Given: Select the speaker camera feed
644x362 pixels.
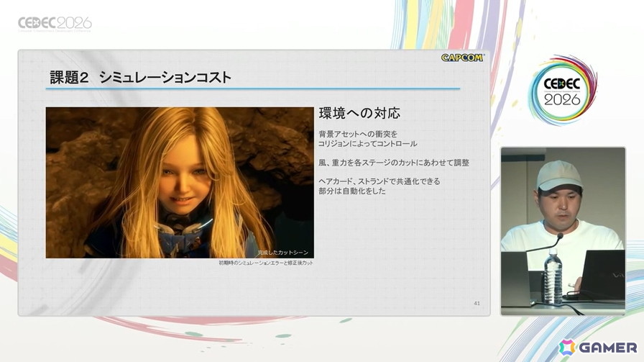Looking at the screenshot, I should click(x=563, y=231).
